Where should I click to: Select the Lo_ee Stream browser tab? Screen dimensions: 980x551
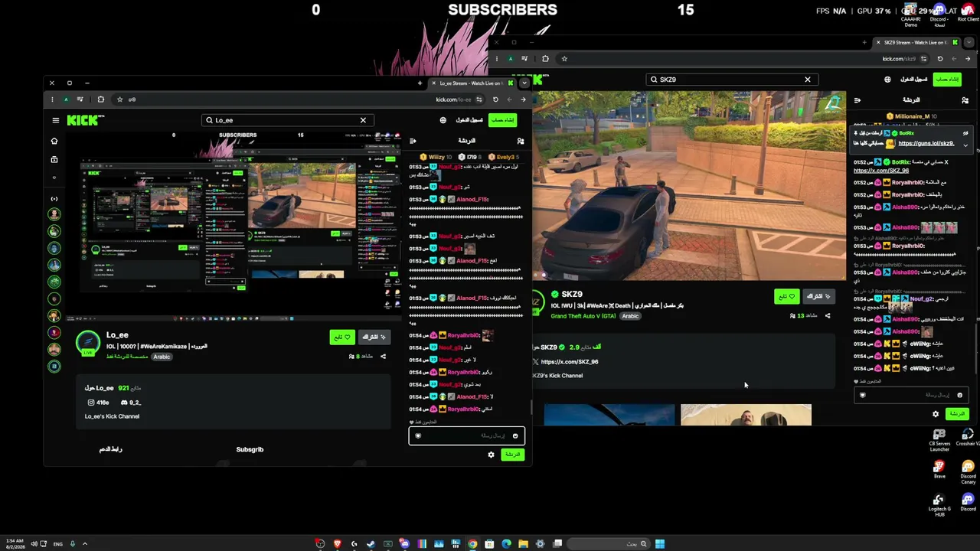(x=472, y=83)
